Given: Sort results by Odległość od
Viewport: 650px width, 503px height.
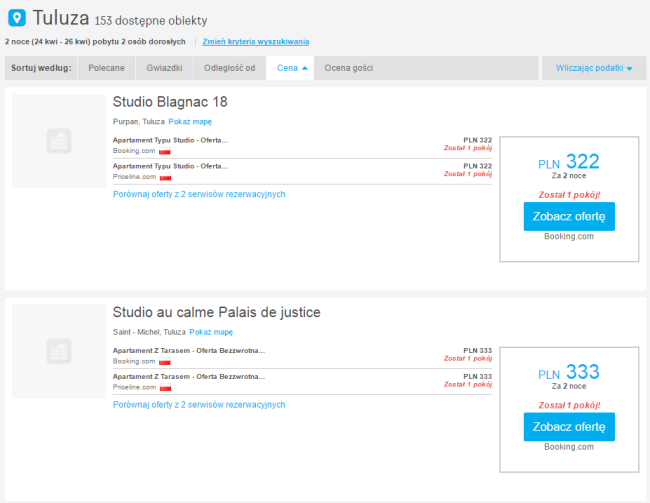Looking at the screenshot, I should 230,68.
